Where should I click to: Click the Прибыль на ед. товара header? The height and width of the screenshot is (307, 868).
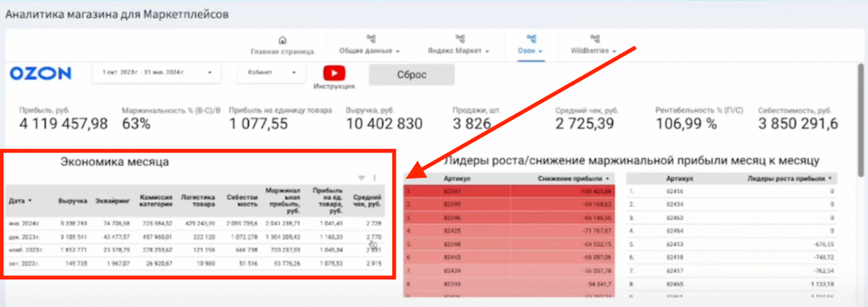coord(327,200)
